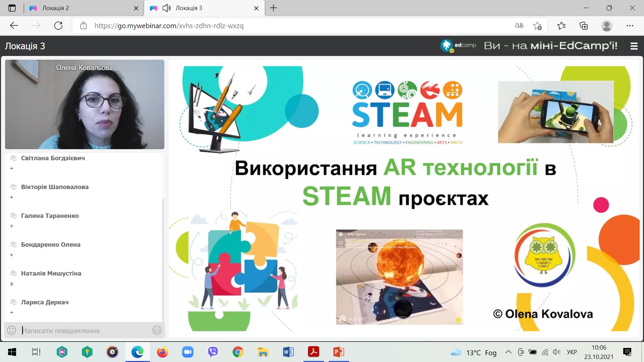The image size is (644, 362).
Task: Show hidden tray icons chevron
Action: pyautogui.click(x=508, y=352)
